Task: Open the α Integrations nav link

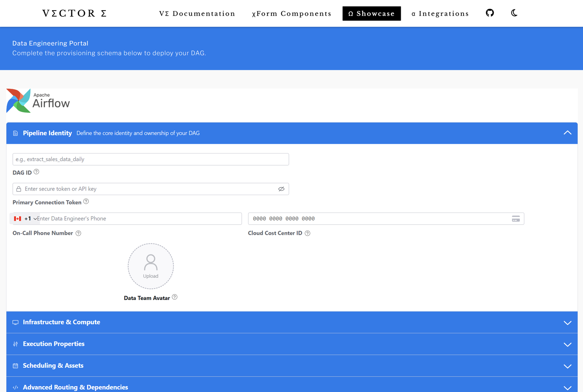Action: pyautogui.click(x=440, y=13)
